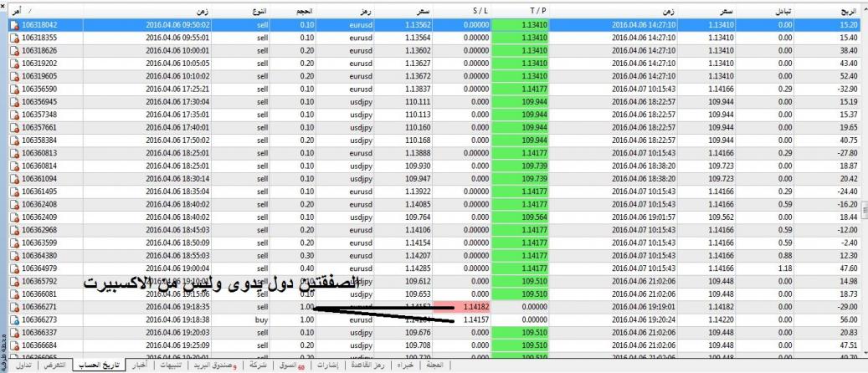This screenshot has width=868, height=373.
Task: Click the order icon beside 106363599
Action: pos(15,243)
